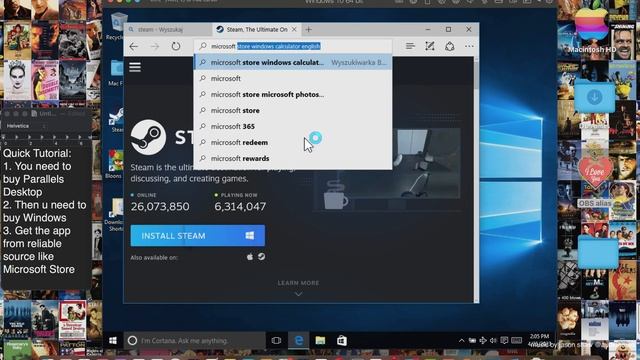
Task: Go back with the Edge back arrow
Action: (134, 47)
